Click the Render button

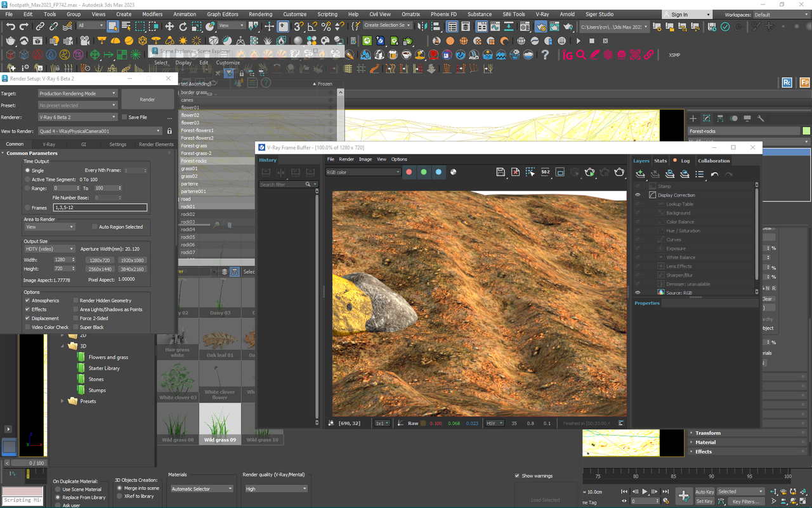click(147, 99)
